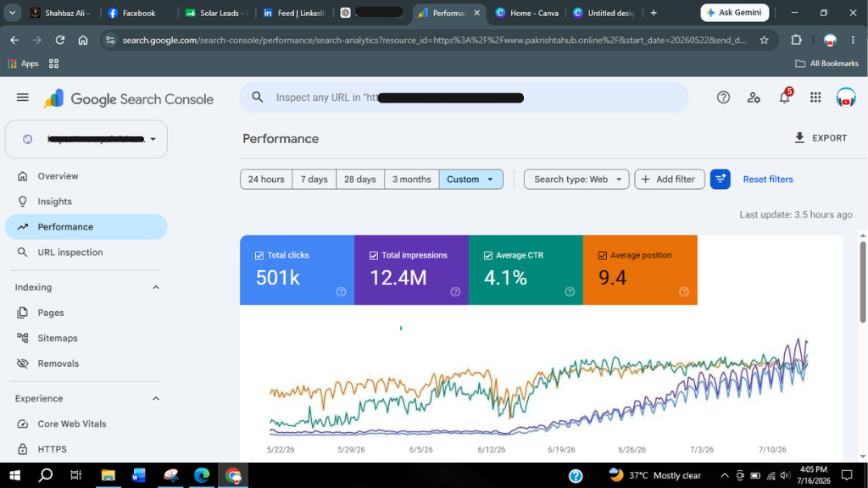Reload the page
868x488 pixels.
pos(60,40)
